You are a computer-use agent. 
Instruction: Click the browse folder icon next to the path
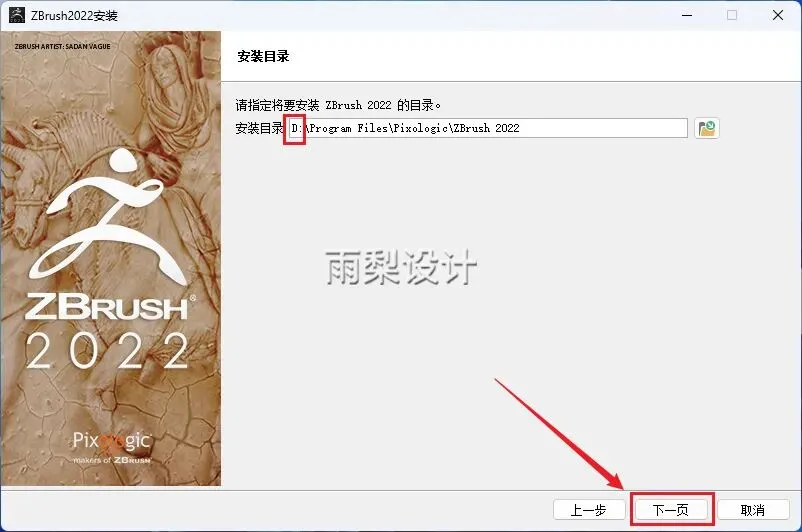(707, 128)
